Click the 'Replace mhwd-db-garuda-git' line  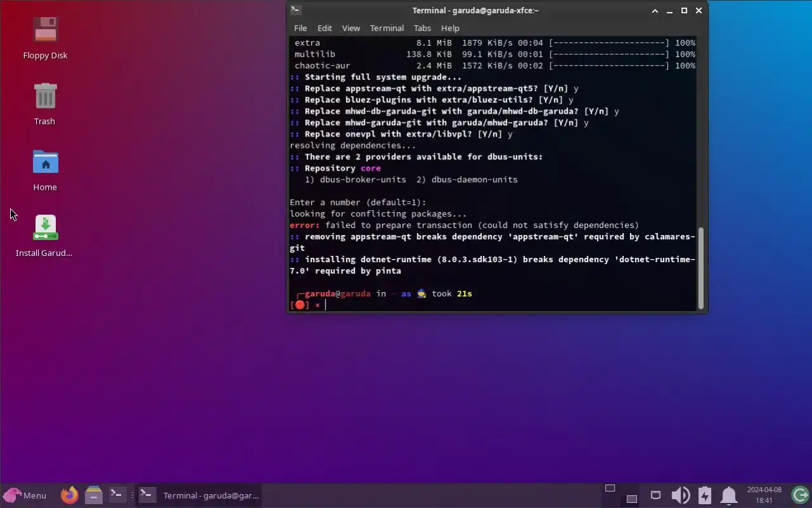tap(454, 111)
